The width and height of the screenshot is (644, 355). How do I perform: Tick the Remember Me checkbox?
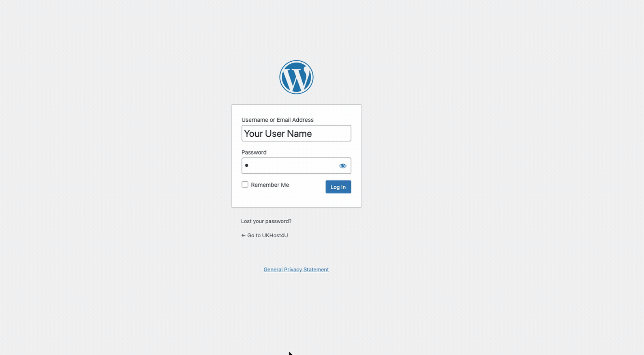[245, 185]
